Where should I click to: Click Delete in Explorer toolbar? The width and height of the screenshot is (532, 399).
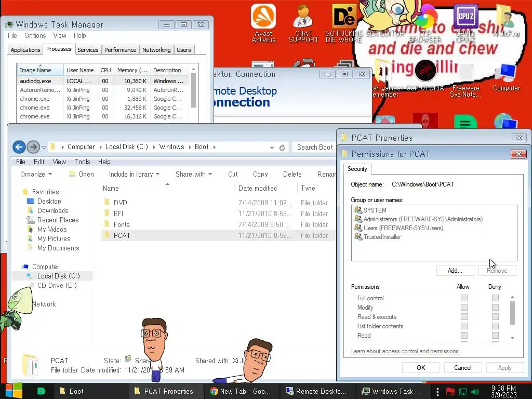tap(292, 174)
